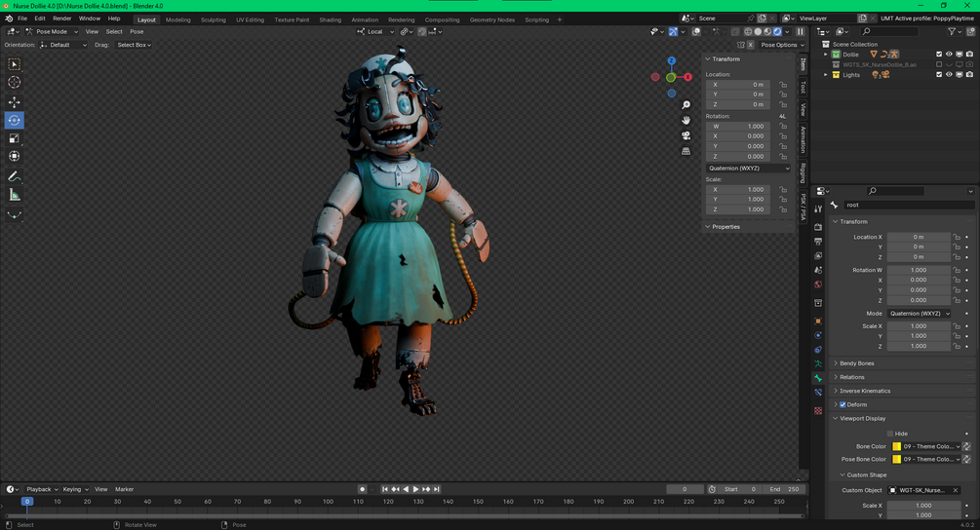Expand the Bendy Bones panel
Image resolution: width=980 pixels, height=530 pixels.
point(856,363)
